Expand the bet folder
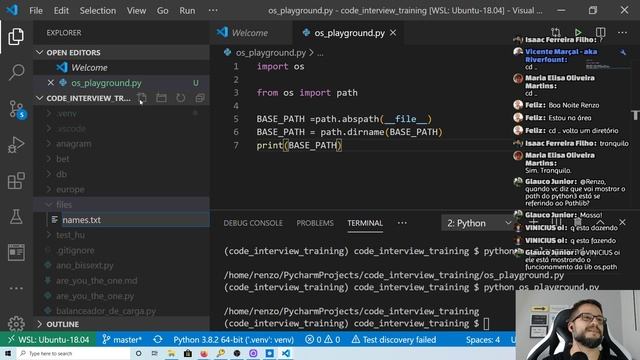The image size is (640, 360). click(122, 159)
